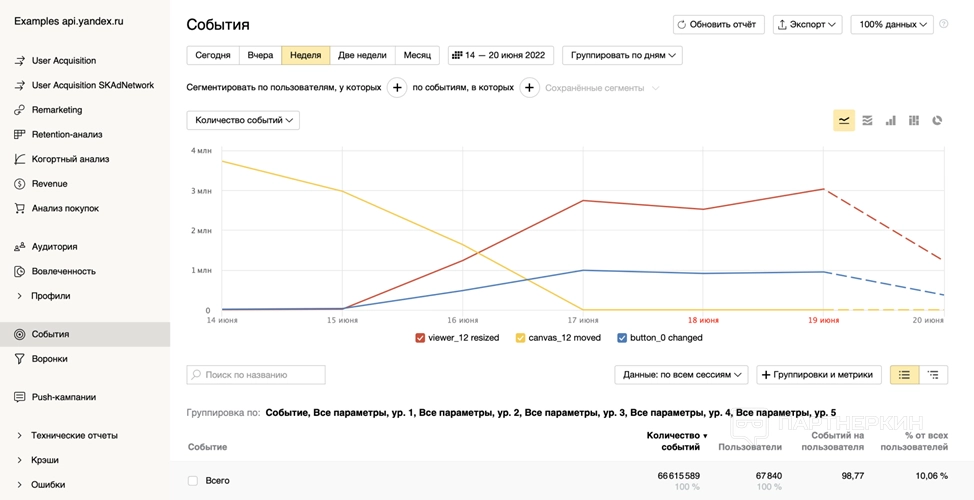Toggle canvas_12 moved legend checkbox
974x500 pixels.
pyautogui.click(x=520, y=338)
